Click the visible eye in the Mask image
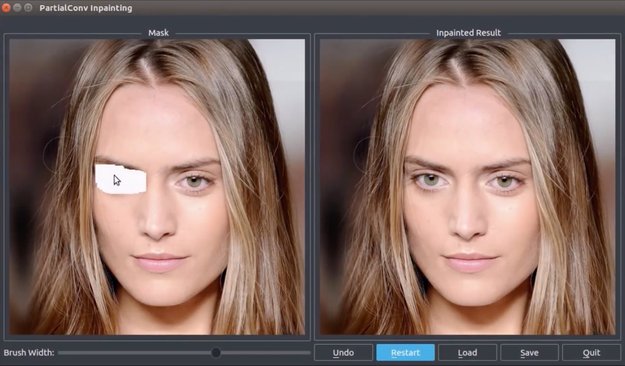Image resolution: width=625 pixels, height=366 pixels. (x=195, y=182)
